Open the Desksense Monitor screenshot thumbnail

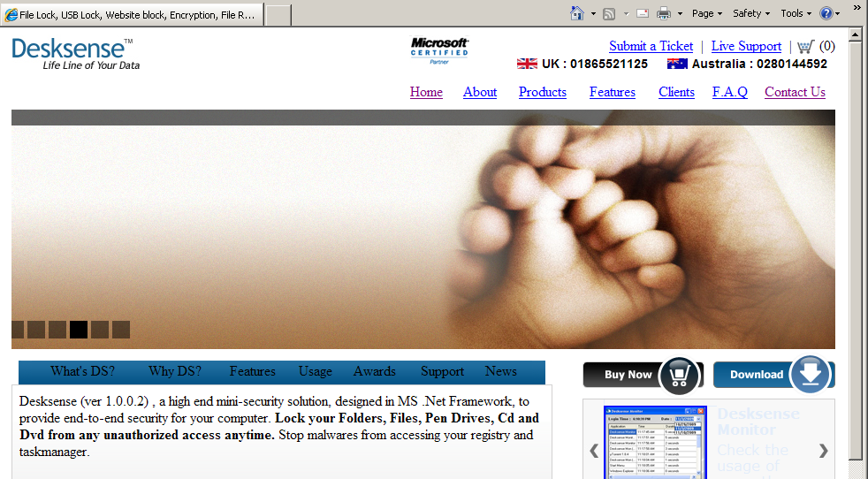coord(655,442)
